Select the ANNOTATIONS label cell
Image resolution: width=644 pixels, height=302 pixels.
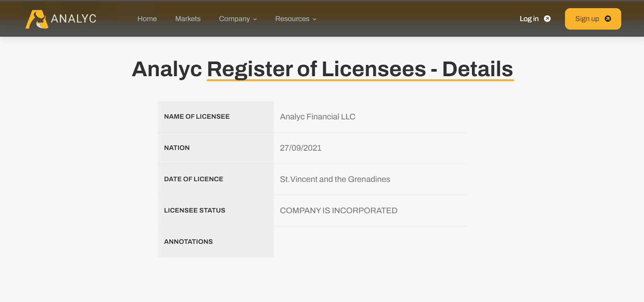pyautogui.click(x=216, y=242)
